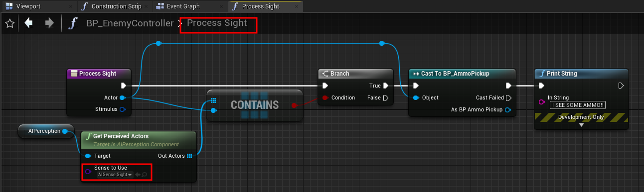The image size is (644, 192).
Task: Click the I SEE SOME AMMO!! text field
Action: (x=578, y=105)
